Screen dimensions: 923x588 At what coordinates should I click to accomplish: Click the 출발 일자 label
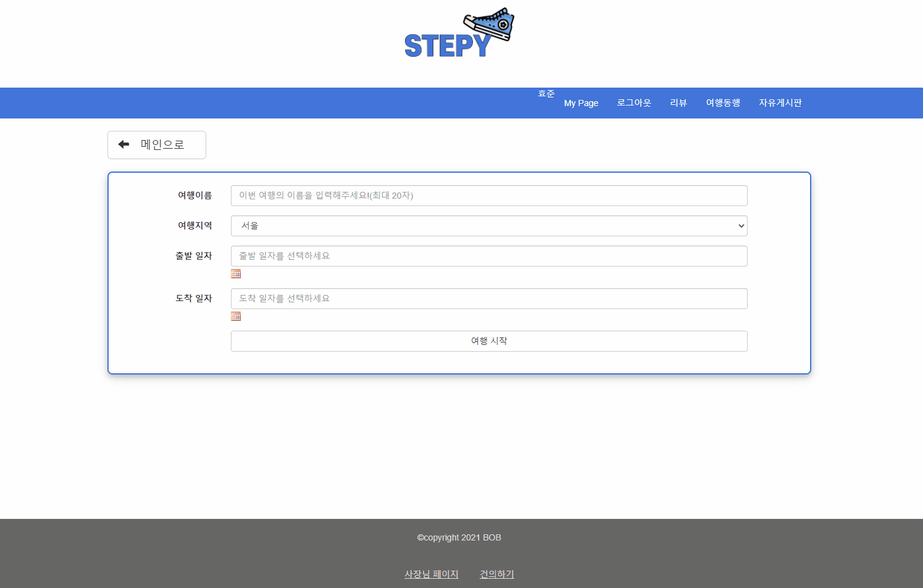pos(194,256)
